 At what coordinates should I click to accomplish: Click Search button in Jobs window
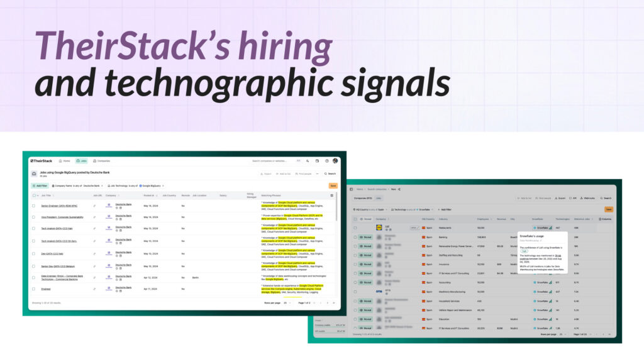click(330, 174)
